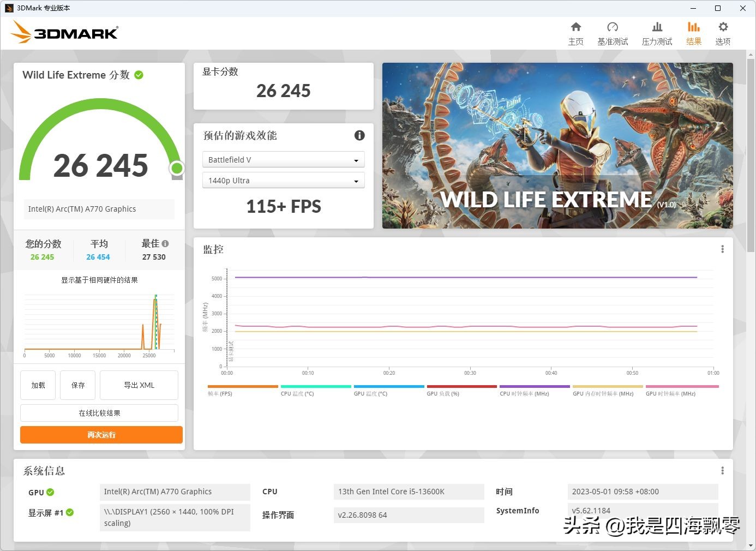Open the 监控 panel three-dot menu
The width and height of the screenshot is (756, 551).
click(722, 249)
